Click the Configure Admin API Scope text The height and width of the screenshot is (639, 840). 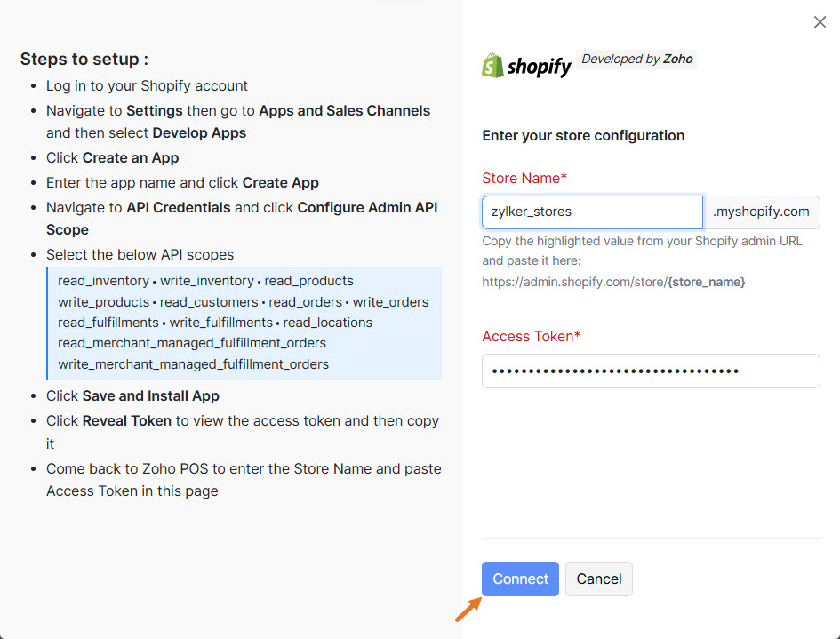[367, 207]
